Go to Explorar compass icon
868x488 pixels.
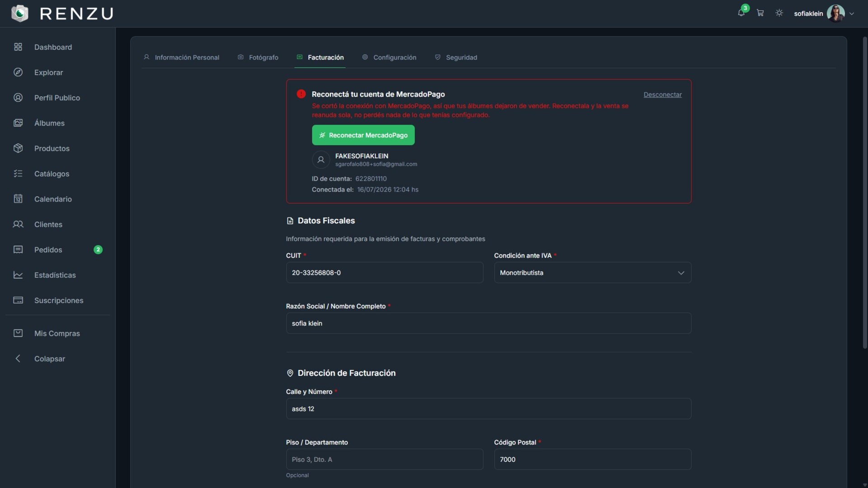(x=18, y=72)
